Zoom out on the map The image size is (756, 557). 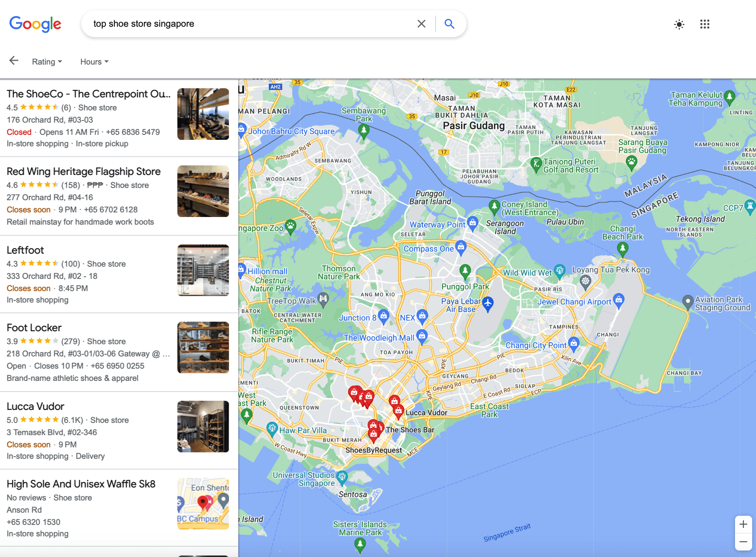pos(743,542)
